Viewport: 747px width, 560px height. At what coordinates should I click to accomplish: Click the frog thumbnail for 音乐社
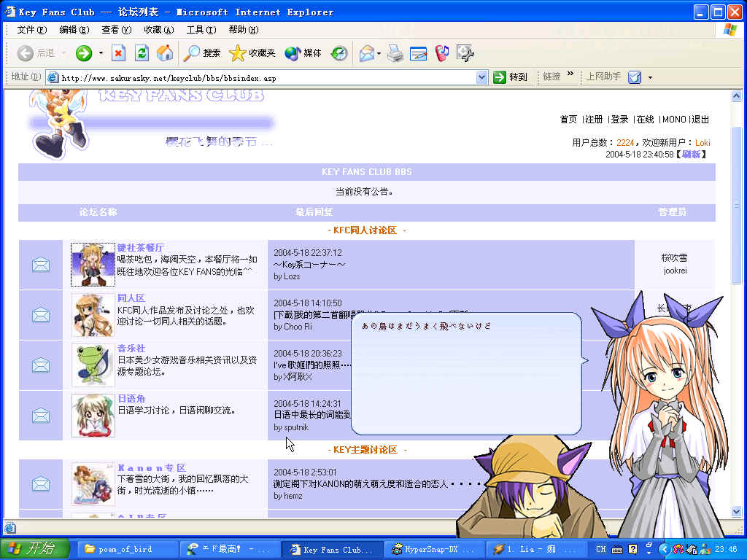coord(93,365)
